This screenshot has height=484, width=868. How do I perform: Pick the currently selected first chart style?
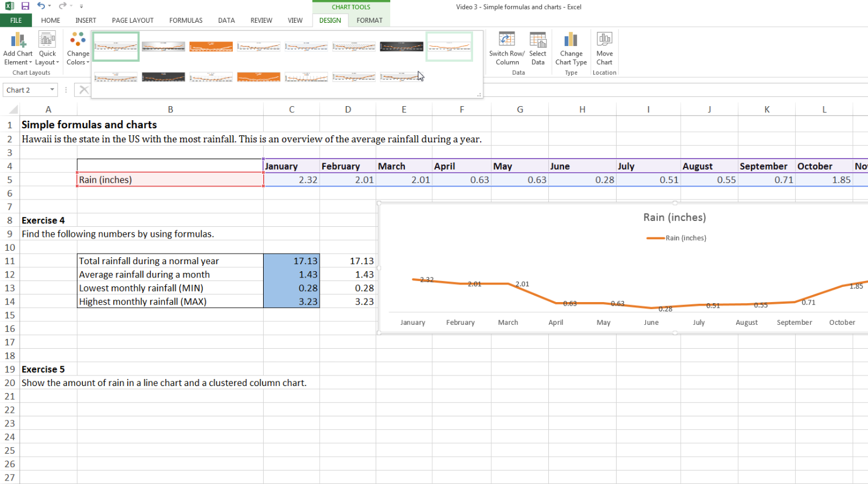pos(116,46)
